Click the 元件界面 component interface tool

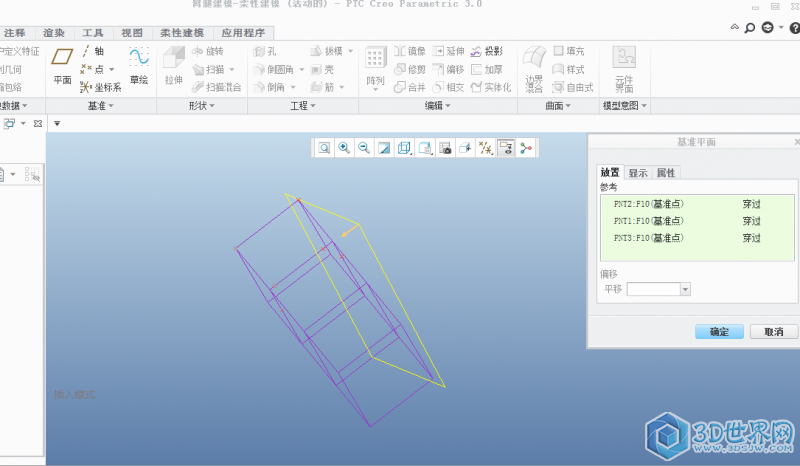[624, 69]
